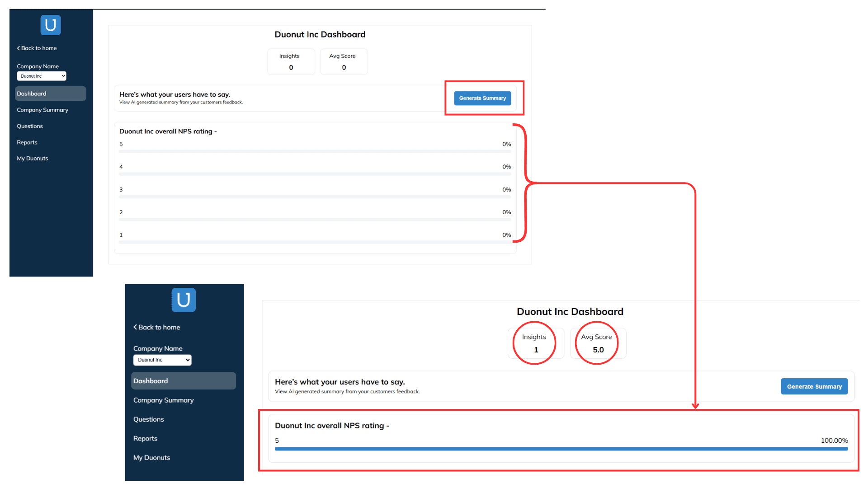The width and height of the screenshot is (868, 488).
Task: Open Company Summary in top sidebar
Action: click(42, 110)
